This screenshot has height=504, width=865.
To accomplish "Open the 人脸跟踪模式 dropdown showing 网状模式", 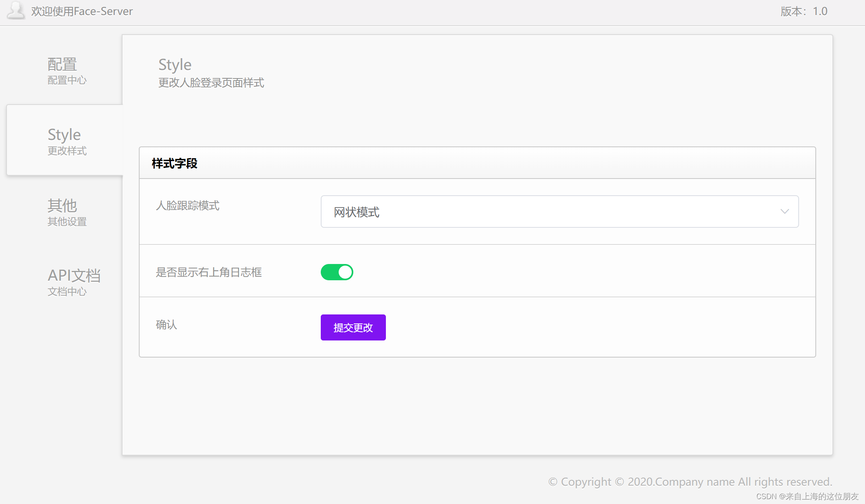I will coord(560,212).
